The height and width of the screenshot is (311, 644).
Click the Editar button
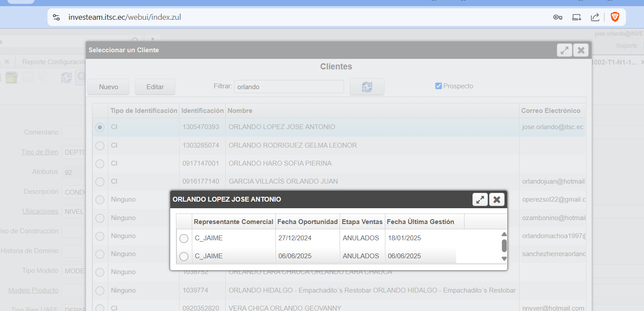coord(155,87)
